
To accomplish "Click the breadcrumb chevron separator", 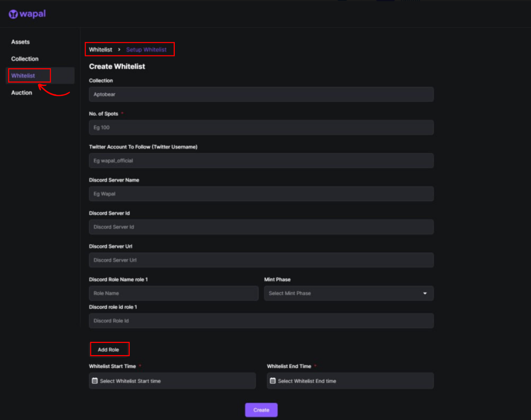I will [x=119, y=49].
